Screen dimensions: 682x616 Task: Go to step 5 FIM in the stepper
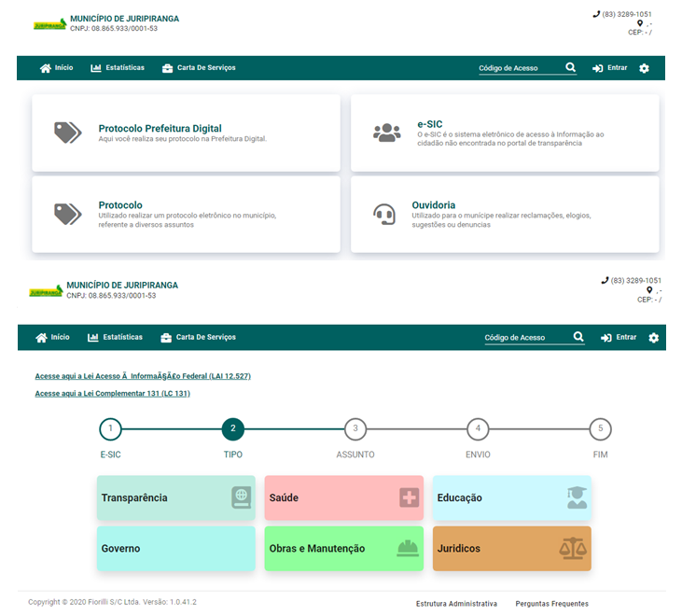pyautogui.click(x=600, y=429)
